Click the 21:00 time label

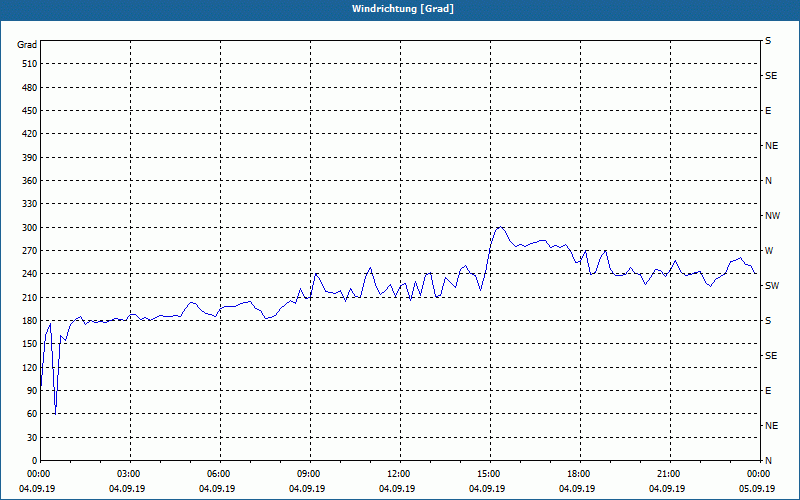pyautogui.click(x=670, y=474)
